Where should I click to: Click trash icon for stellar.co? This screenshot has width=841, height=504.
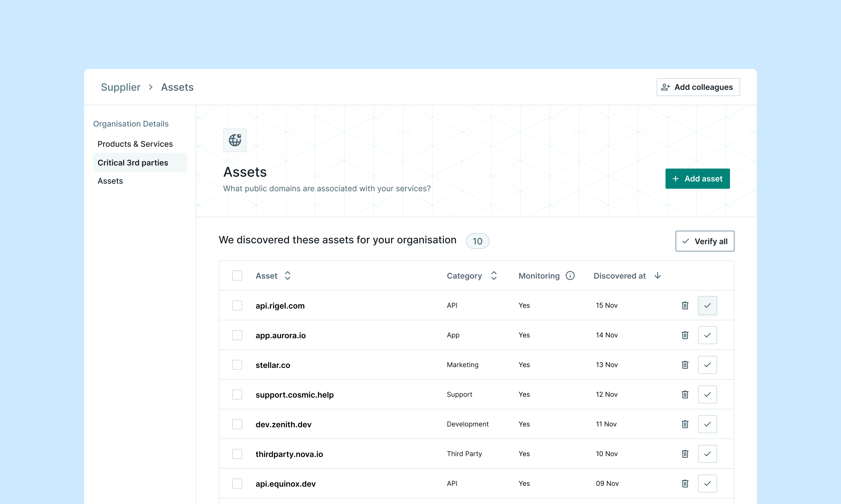coord(685,365)
